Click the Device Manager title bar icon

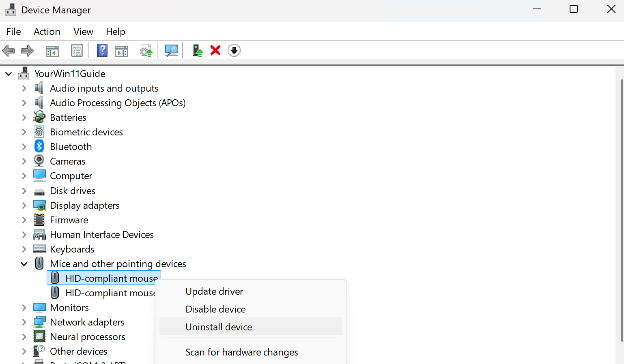pyautogui.click(x=11, y=10)
